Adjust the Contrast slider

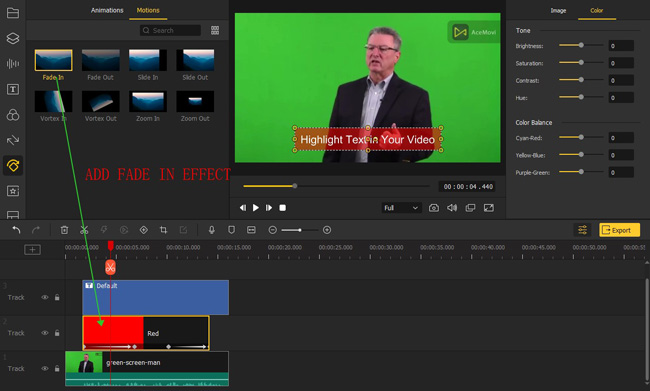(x=581, y=80)
